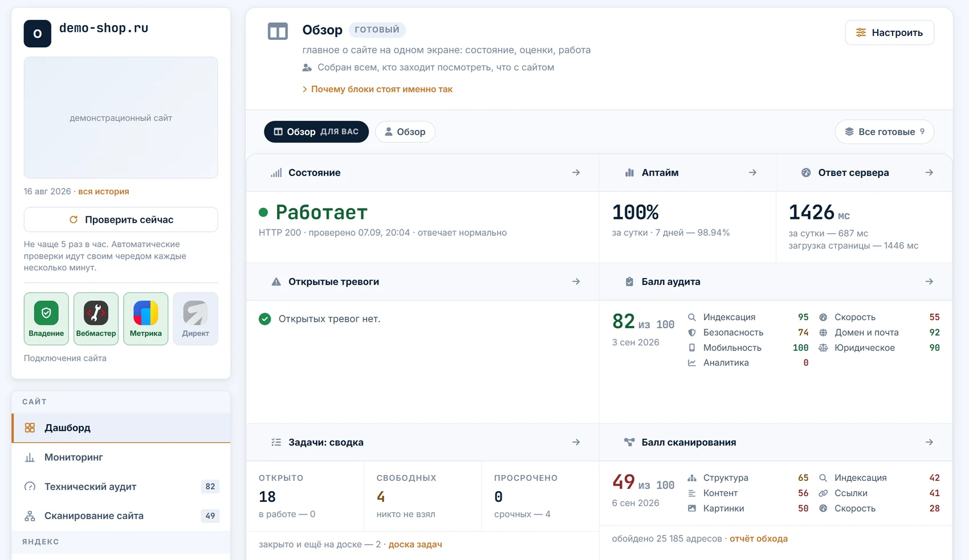Open Состояние block via its arrow
969x560 pixels.
click(576, 173)
